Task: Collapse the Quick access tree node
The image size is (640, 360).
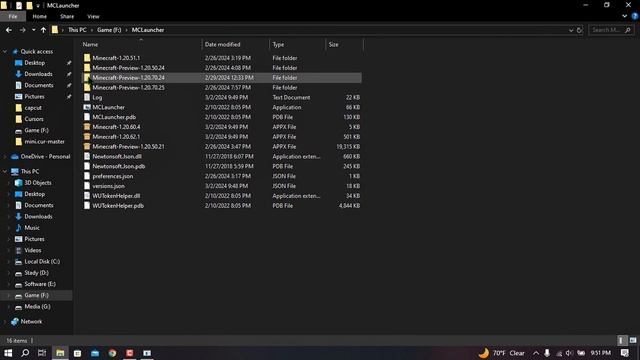Action: click(x=5, y=51)
